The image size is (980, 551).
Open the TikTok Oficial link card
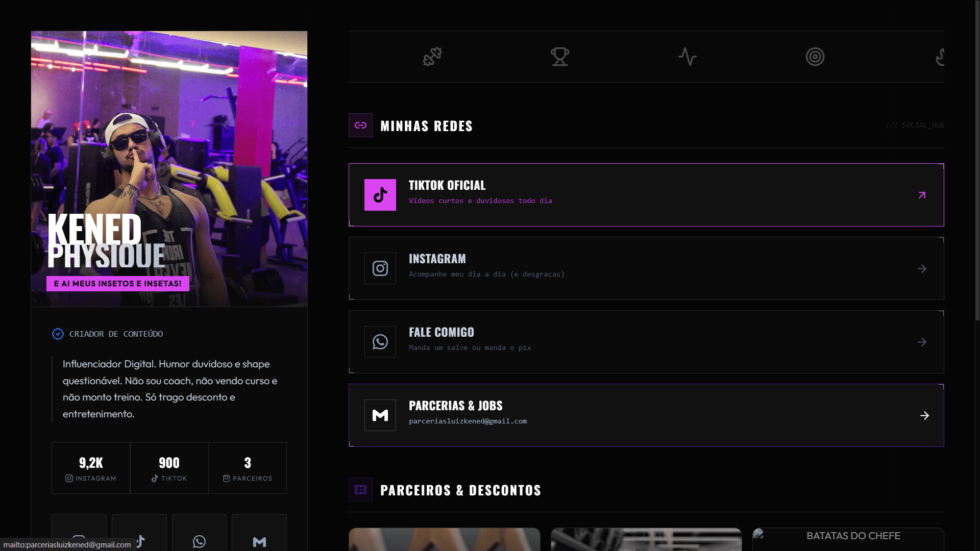click(x=646, y=195)
